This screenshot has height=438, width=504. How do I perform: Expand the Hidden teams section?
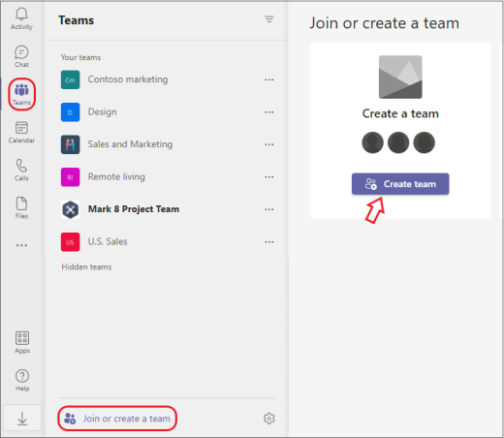[x=86, y=267]
